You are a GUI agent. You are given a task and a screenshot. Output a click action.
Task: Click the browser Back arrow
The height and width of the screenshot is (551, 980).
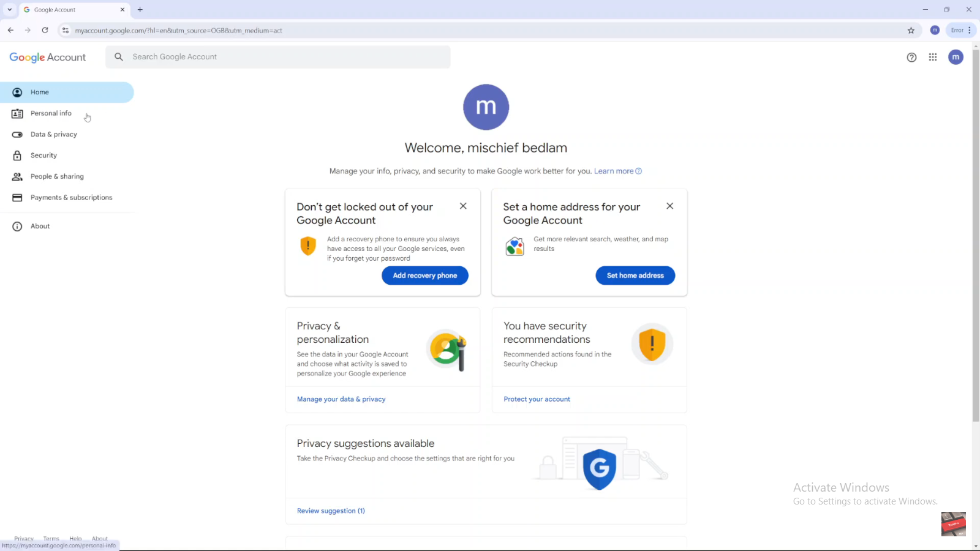click(x=10, y=30)
